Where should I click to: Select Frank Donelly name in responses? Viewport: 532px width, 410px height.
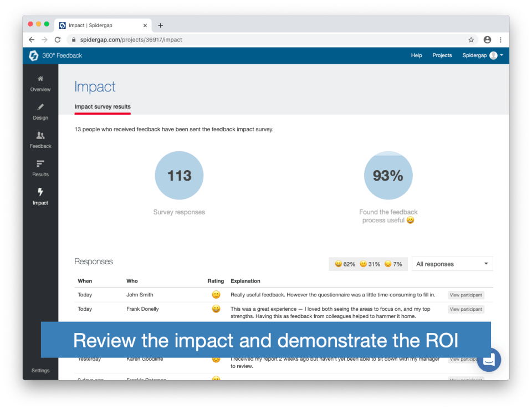click(x=142, y=309)
